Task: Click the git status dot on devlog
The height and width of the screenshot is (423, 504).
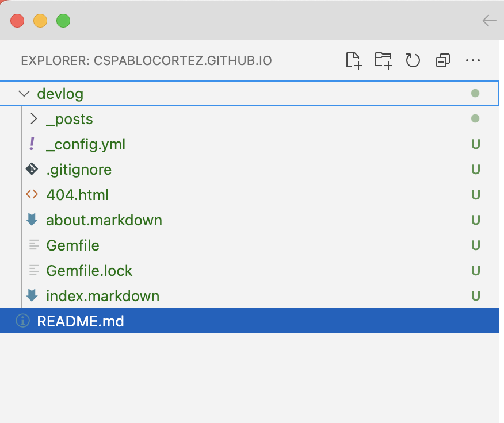Action: pyautogui.click(x=475, y=93)
